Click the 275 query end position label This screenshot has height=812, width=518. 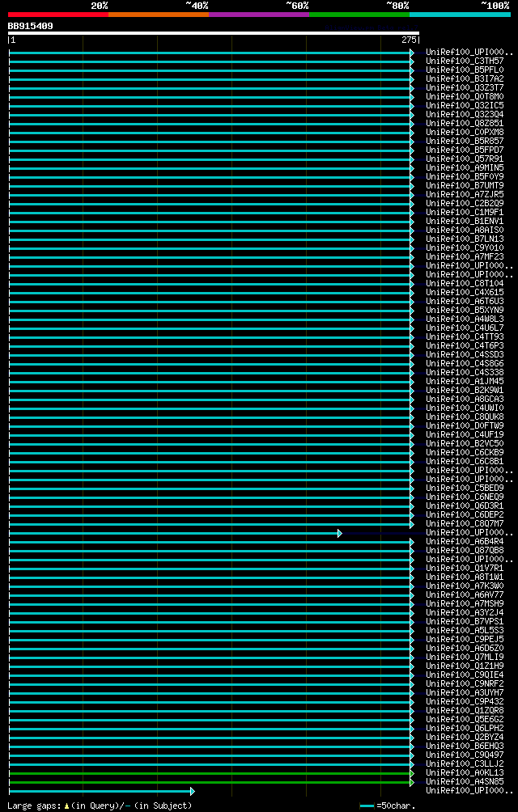410,40
